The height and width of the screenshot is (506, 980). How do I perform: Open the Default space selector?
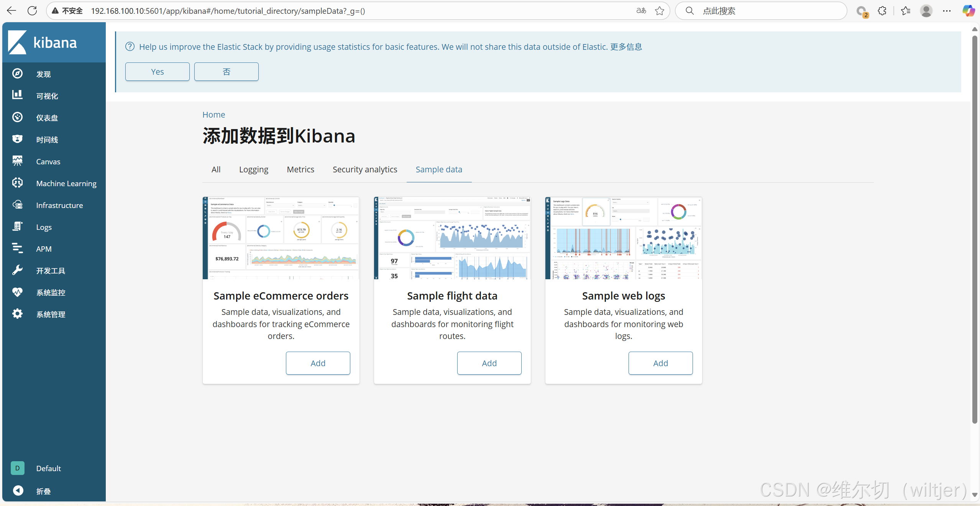(x=18, y=468)
